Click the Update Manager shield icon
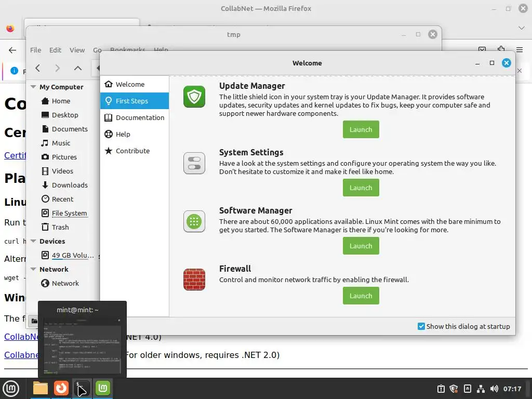 194,97
